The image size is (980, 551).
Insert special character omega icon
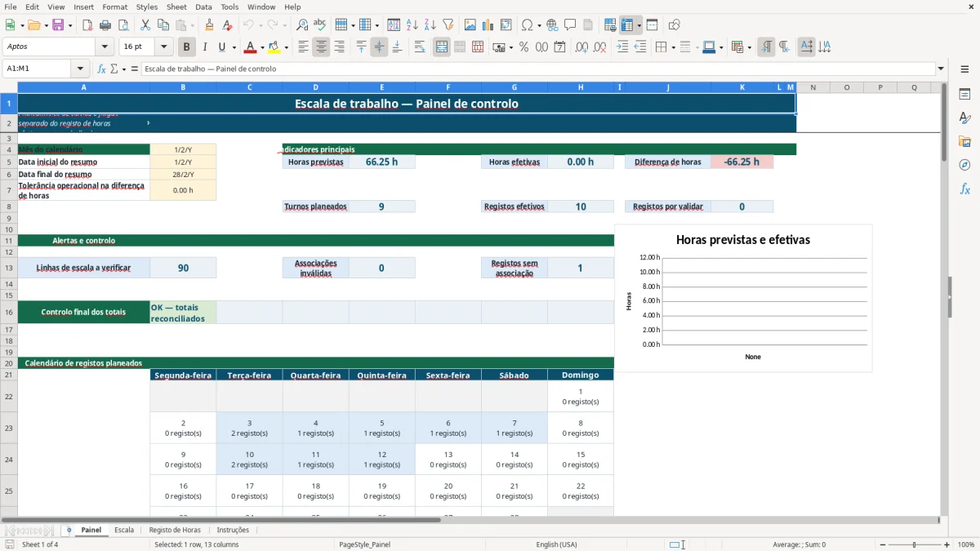point(527,25)
